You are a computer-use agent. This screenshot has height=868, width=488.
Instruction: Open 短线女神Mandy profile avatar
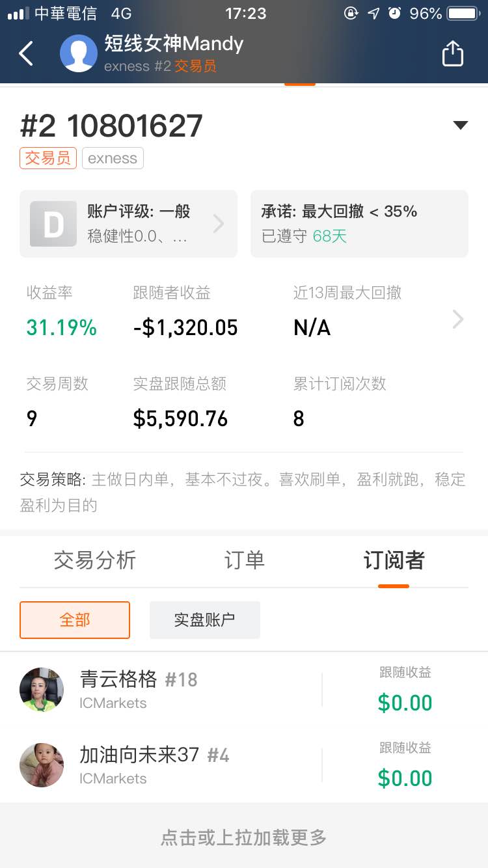[79, 53]
